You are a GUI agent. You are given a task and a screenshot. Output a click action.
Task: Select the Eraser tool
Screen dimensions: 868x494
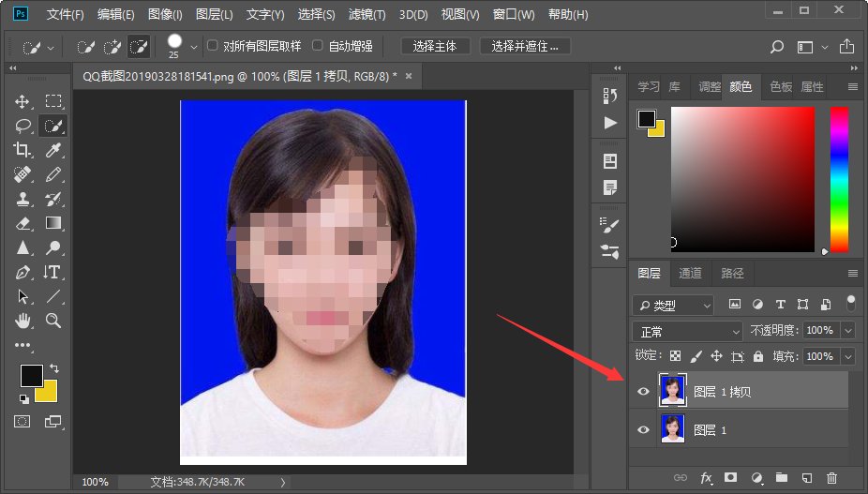pos(22,223)
